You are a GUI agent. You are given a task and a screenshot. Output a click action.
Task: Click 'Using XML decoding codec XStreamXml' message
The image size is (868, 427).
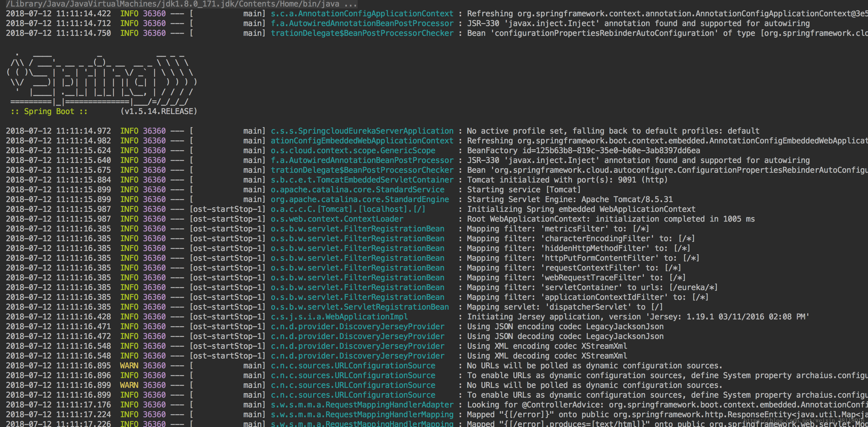tap(547, 355)
